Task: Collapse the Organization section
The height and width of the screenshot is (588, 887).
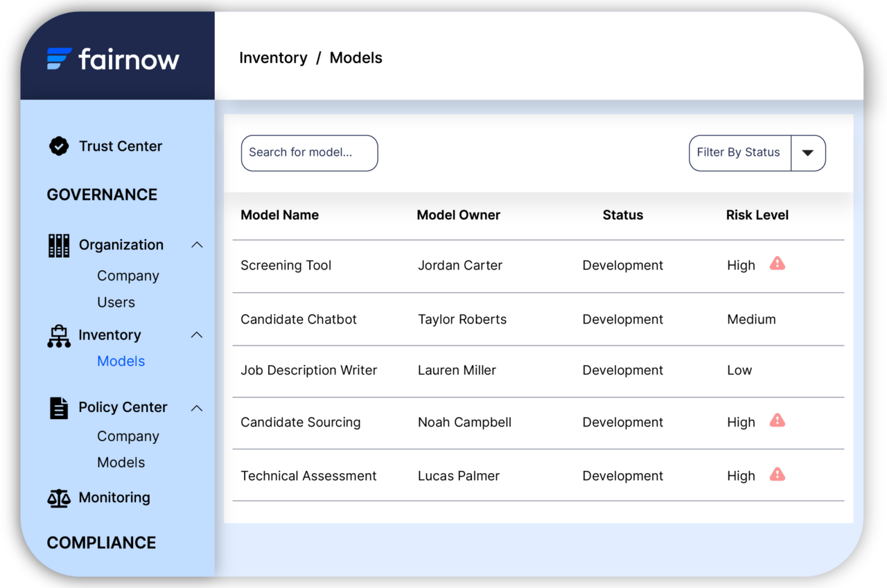Action: coord(197,244)
